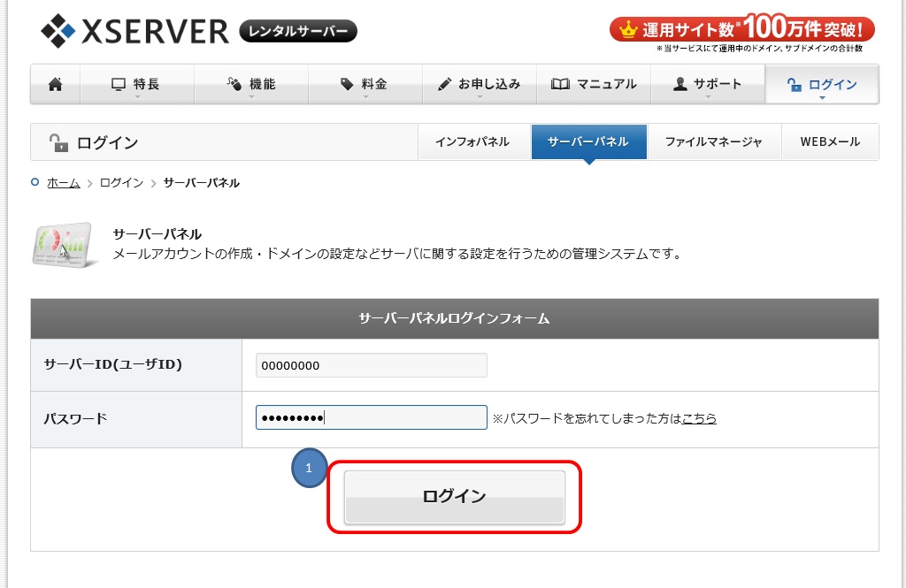The height and width of the screenshot is (588, 906).
Task: Click the book icon beside マニュアル
Action: 560,84
